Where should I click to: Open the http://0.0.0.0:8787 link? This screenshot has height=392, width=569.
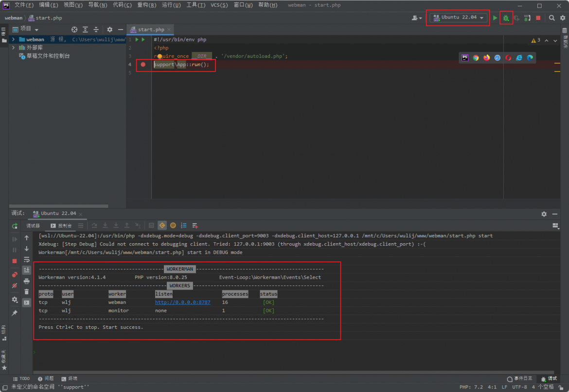point(182,303)
